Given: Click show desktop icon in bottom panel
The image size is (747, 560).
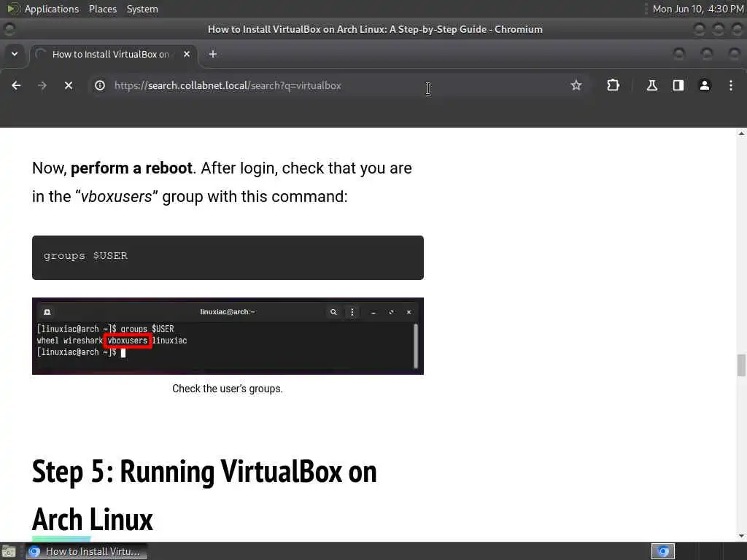Looking at the screenshot, I should click(9, 551).
